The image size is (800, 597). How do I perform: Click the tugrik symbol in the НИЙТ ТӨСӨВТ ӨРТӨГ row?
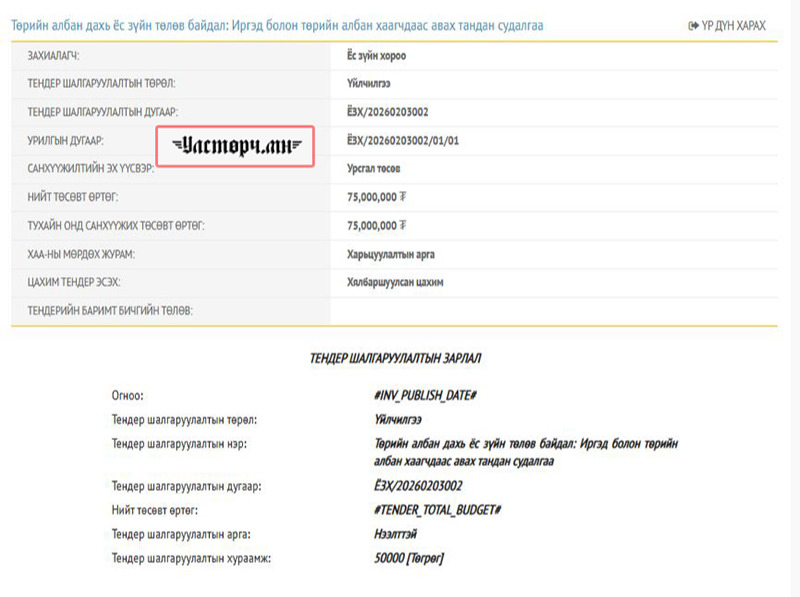[x=402, y=198]
